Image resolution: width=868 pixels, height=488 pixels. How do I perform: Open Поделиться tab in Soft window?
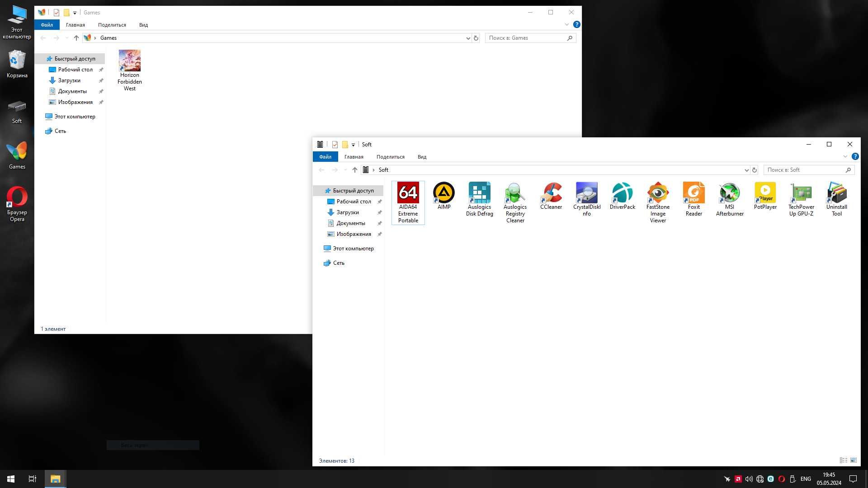390,157
